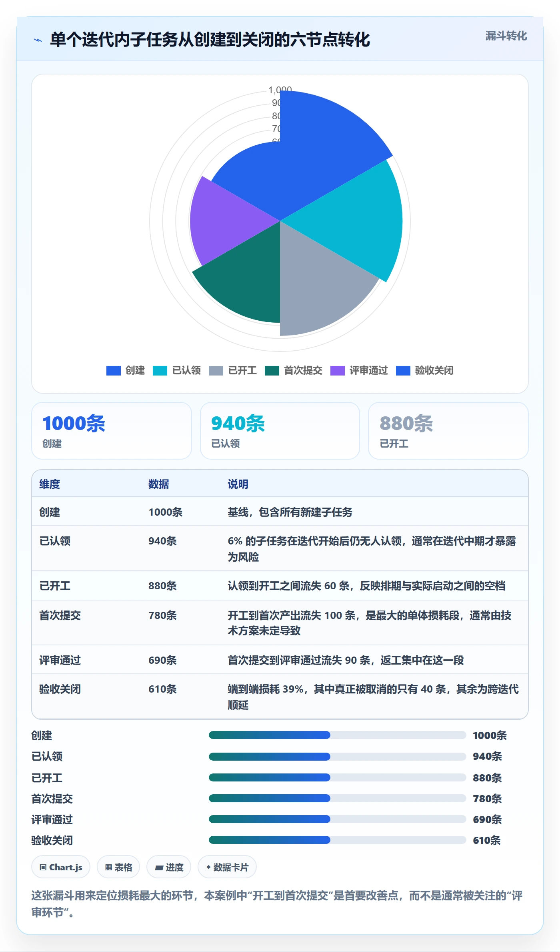Click the description starting with 端到端损耗 39%
The image size is (560, 952).
click(373, 697)
